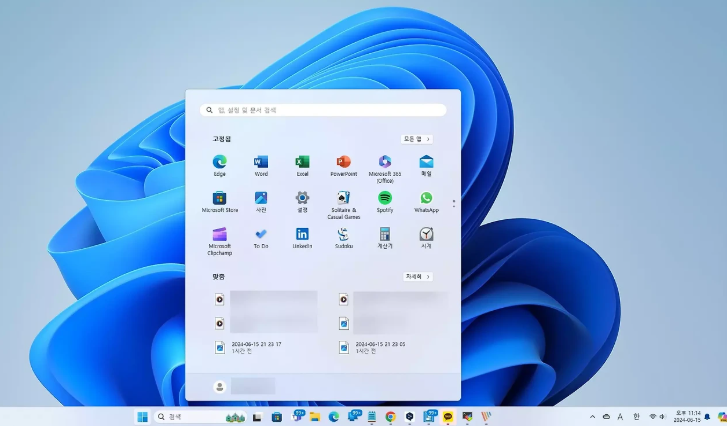Screen dimensions: 727x426
Task: Expand More (자세히) recommended items
Action: point(417,276)
